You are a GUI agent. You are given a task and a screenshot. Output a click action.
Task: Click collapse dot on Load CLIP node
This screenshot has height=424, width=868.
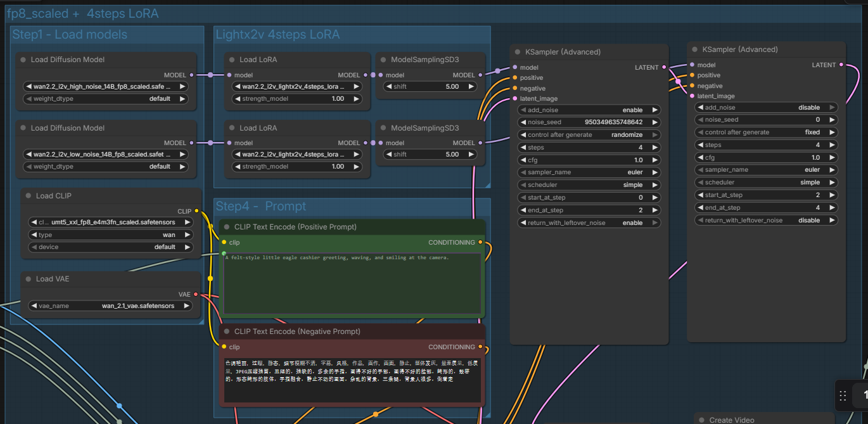(29, 196)
